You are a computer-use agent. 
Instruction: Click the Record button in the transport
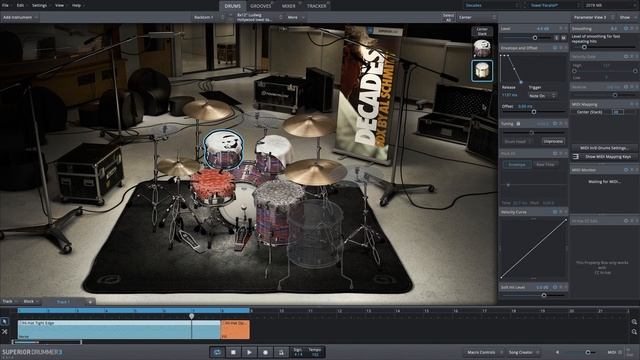click(x=265, y=352)
